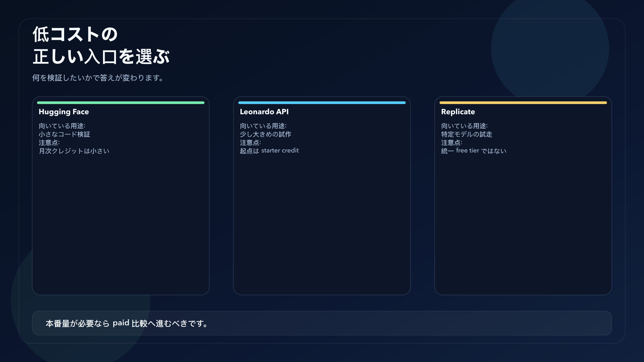The height and width of the screenshot is (362, 644).
Task: Click the Replicate card heading
Action: (x=458, y=112)
